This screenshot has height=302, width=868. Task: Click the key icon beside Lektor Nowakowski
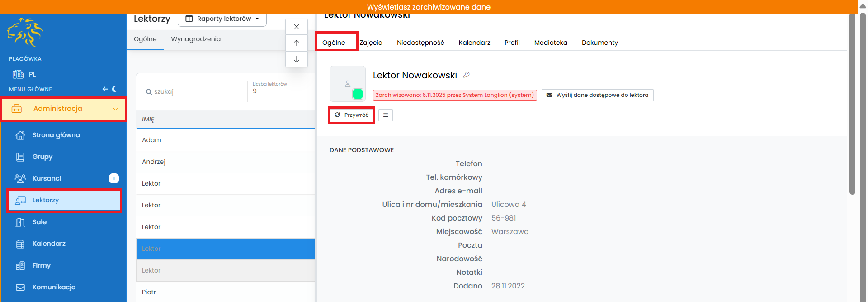(466, 75)
